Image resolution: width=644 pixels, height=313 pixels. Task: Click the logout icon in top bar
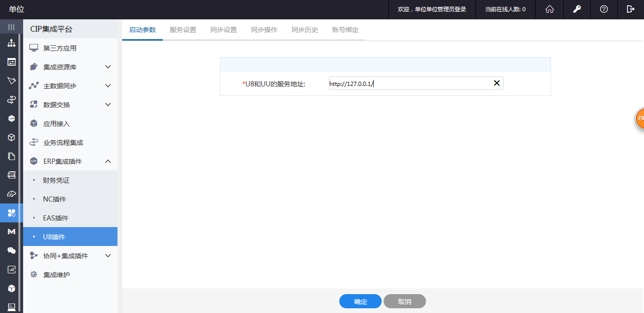(x=630, y=9)
